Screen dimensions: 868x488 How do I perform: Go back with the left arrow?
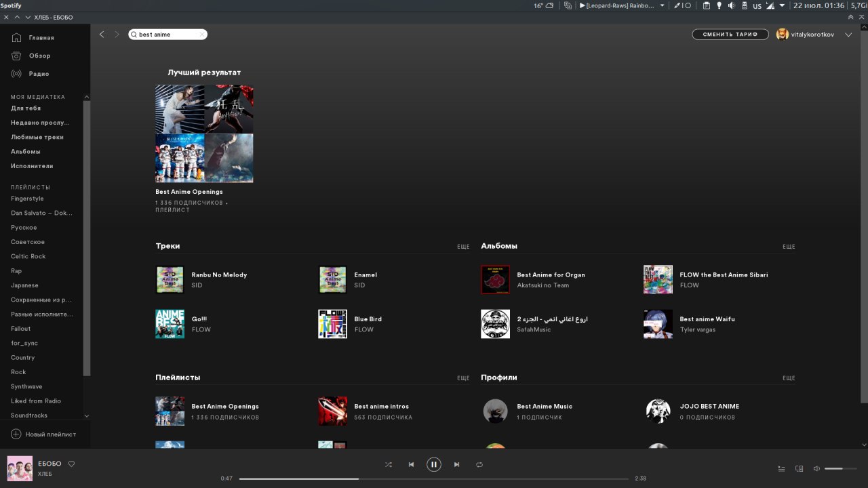pyautogui.click(x=102, y=34)
